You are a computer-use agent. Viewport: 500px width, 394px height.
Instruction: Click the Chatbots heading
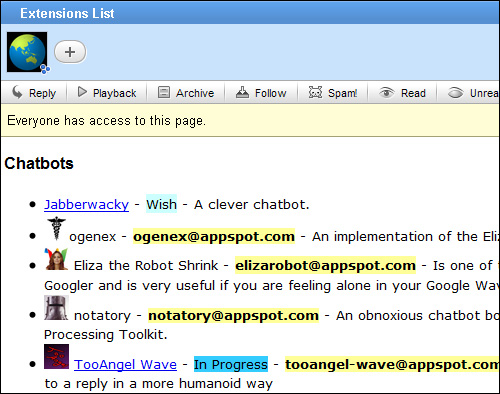(x=39, y=163)
